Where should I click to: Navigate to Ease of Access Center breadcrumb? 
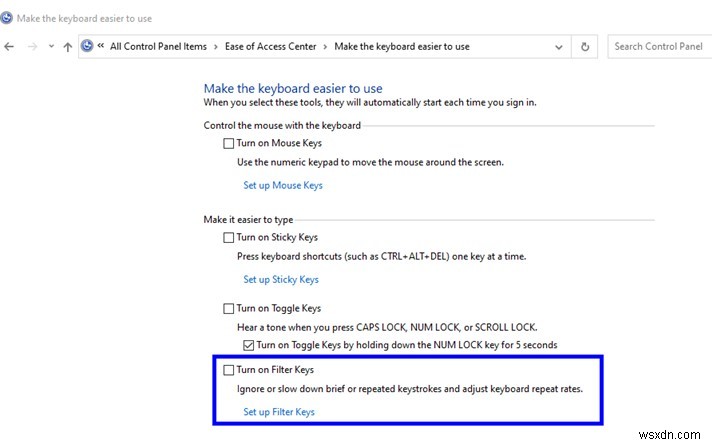(x=271, y=46)
